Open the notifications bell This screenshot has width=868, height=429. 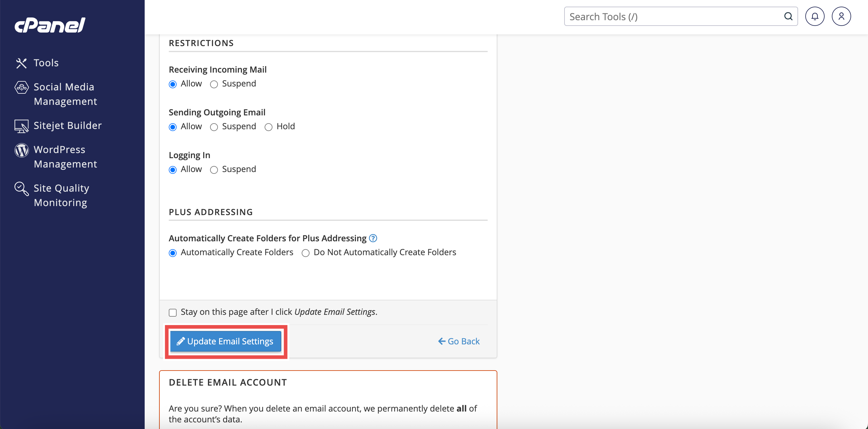814,17
